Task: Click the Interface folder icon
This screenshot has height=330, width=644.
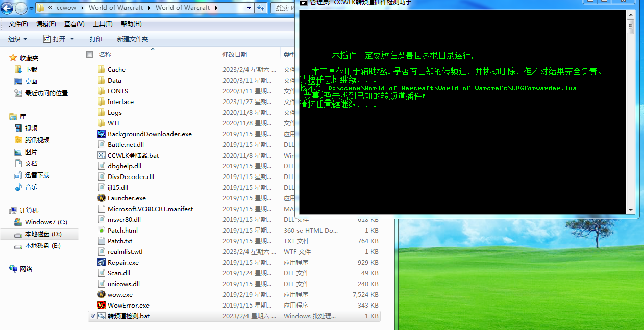Action: 101,101
